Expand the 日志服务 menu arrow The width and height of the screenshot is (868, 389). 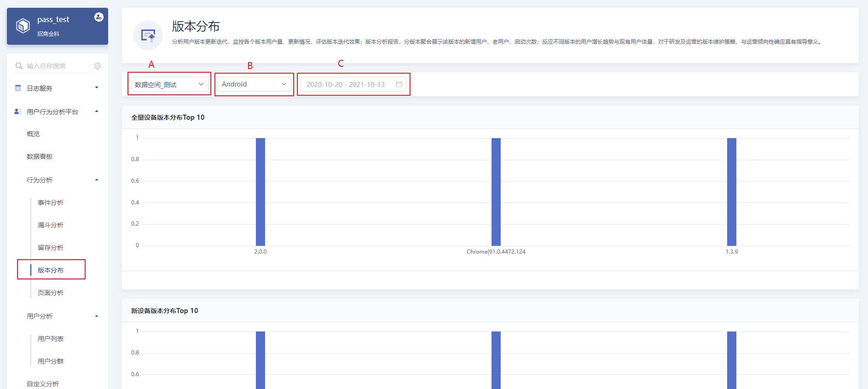click(x=97, y=87)
